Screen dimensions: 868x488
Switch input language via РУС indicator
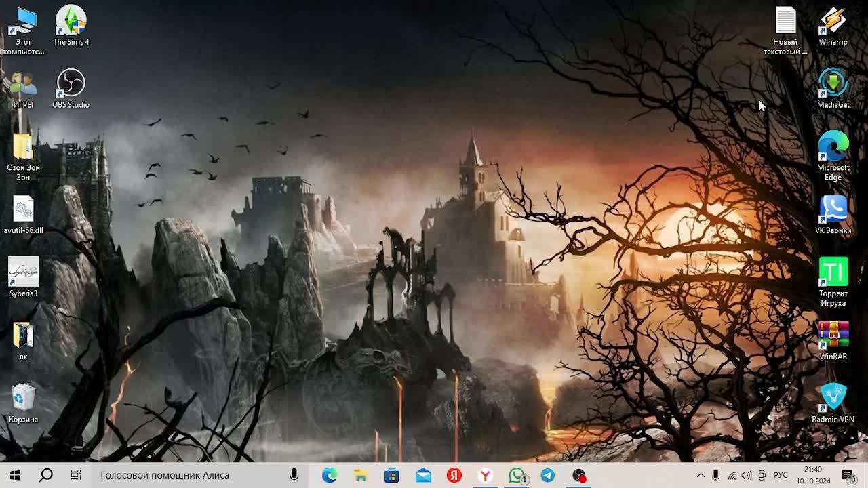[x=781, y=475]
